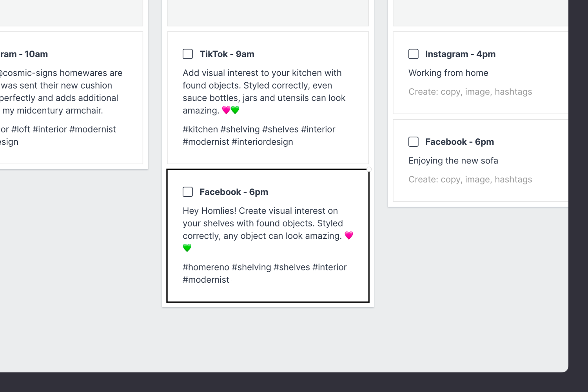
Task: Click the #interiordesign hashtag on the TikTok card
Action: point(262,142)
